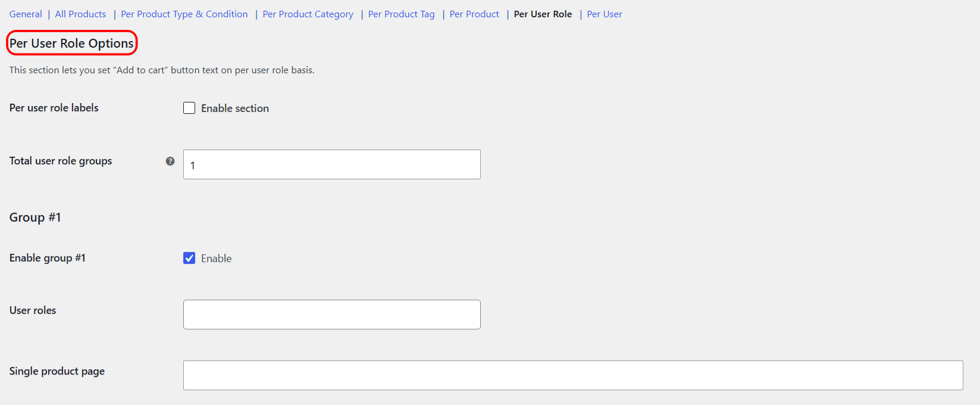Click the Enable section label text
Viewport: 980px width, 405px height.
click(x=235, y=108)
